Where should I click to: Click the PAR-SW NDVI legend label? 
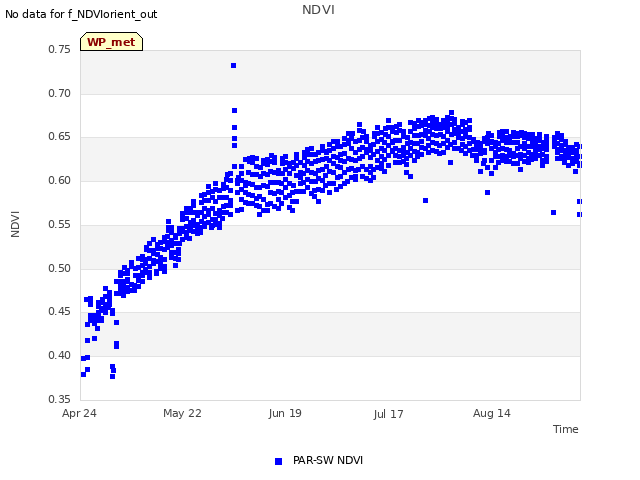(x=328, y=460)
